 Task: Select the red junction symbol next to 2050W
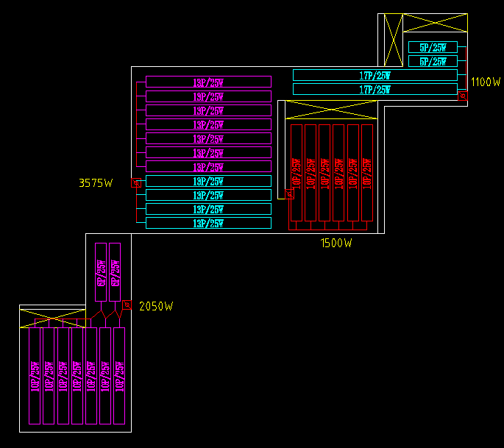point(127,305)
